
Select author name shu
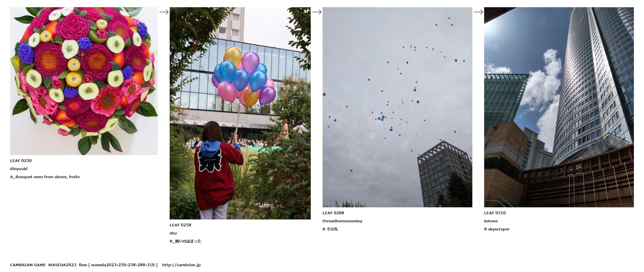click(173, 233)
